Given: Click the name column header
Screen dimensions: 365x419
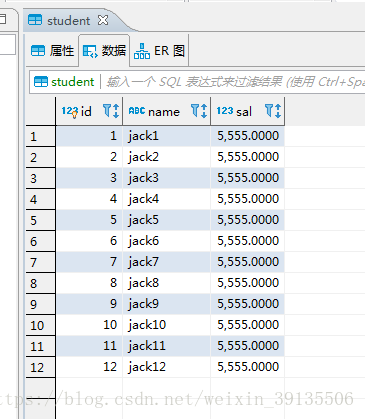Looking at the screenshot, I should [167, 111].
